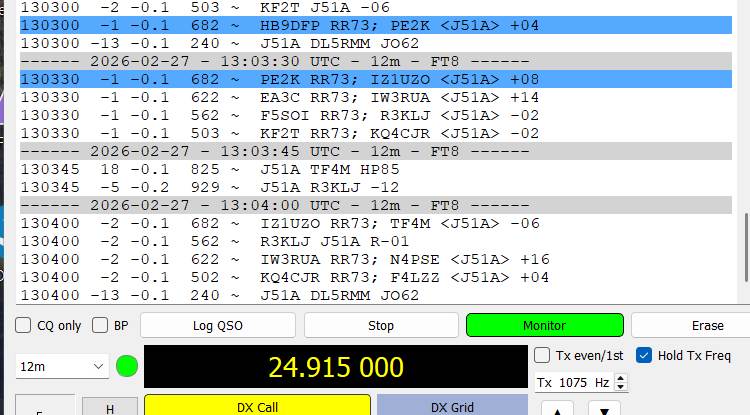Enable the CQ only checkbox

pos(23,325)
